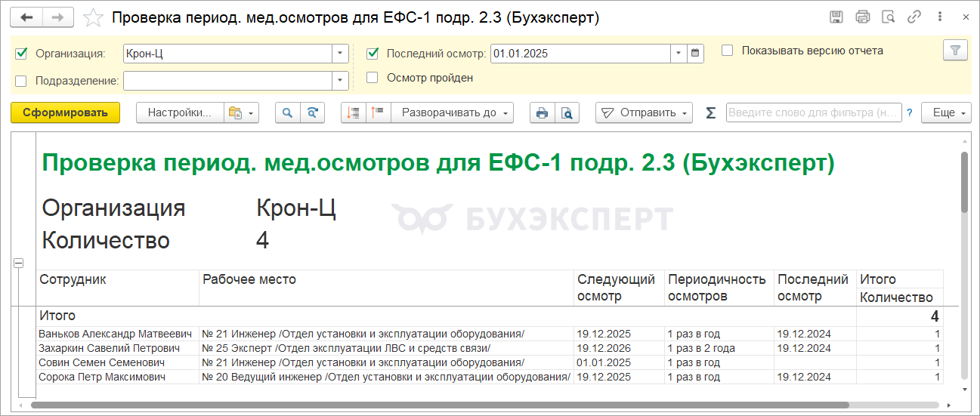Screen dimensions: 980x416
Task: Click the Количество value 4 in the header
Action: (x=263, y=241)
